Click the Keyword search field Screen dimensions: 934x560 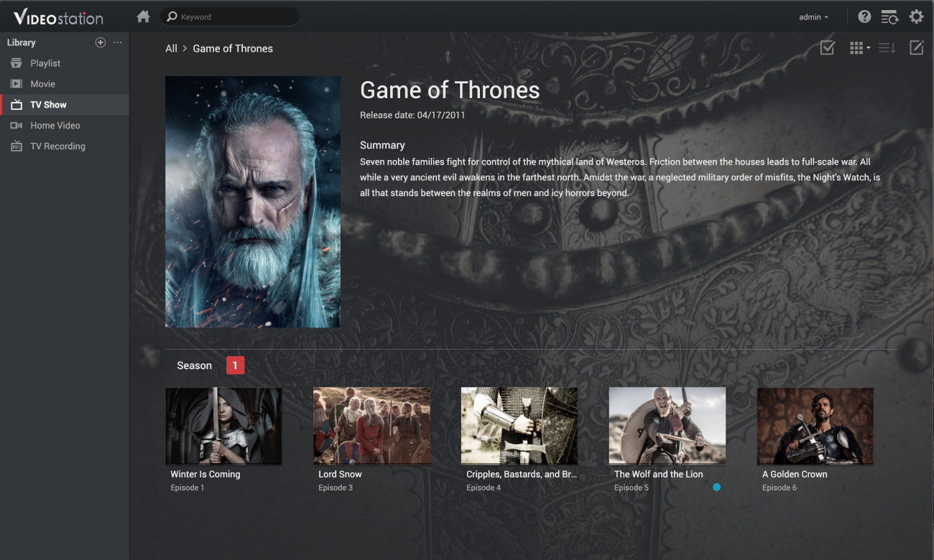click(x=230, y=17)
